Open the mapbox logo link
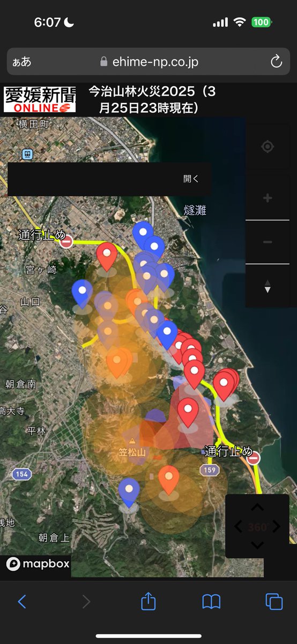 (38, 563)
